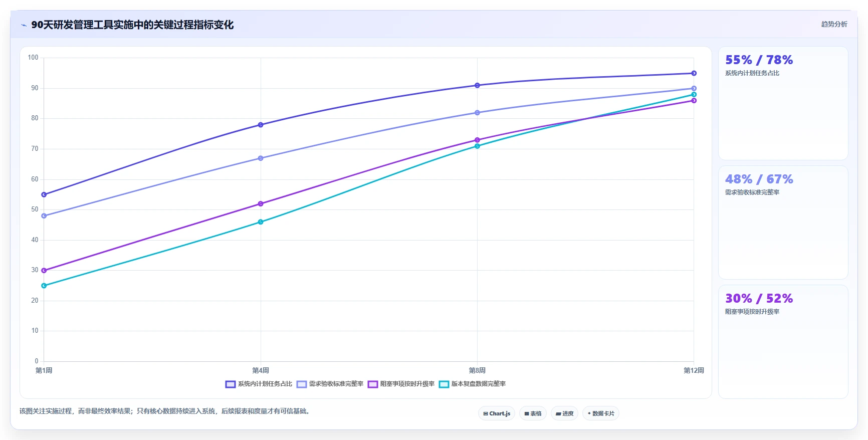The image size is (868, 440).
Task: Click the 第12周 purple point at 86
Action: [x=694, y=101]
